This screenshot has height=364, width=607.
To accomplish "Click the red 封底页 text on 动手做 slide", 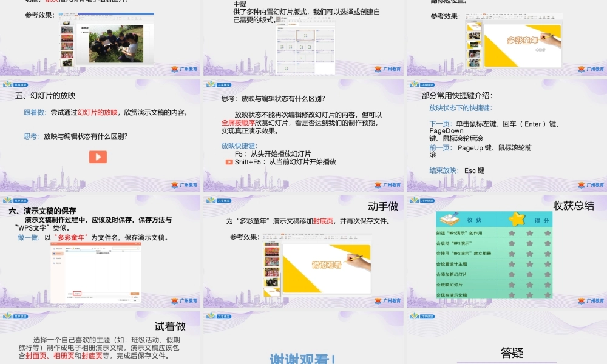I will [x=322, y=221].
